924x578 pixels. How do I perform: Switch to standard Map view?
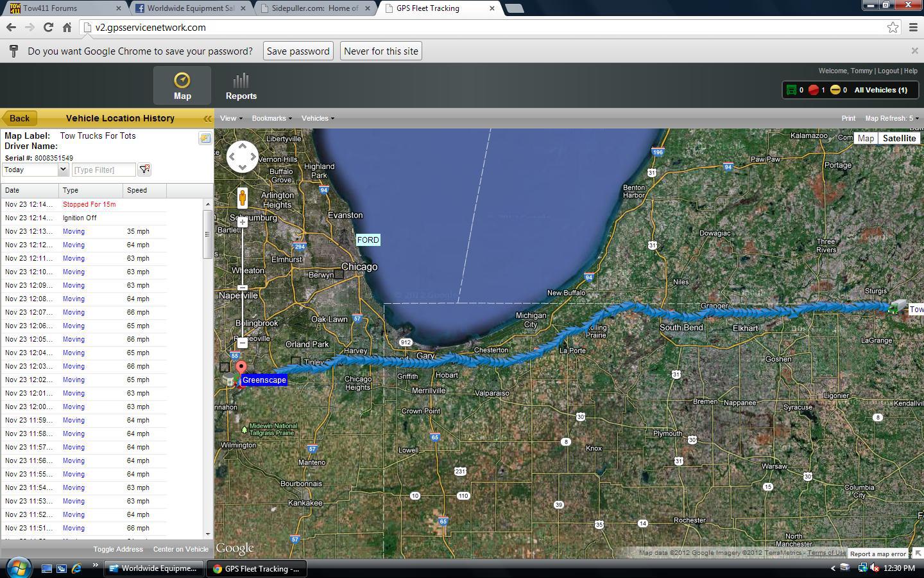coord(866,138)
